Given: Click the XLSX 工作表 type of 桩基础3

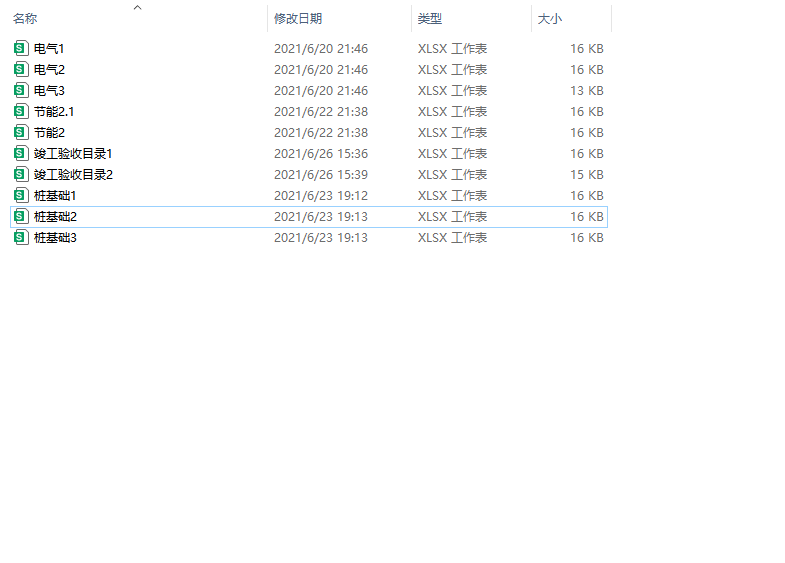Looking at the screenshot, I should [x=452, y=237].
